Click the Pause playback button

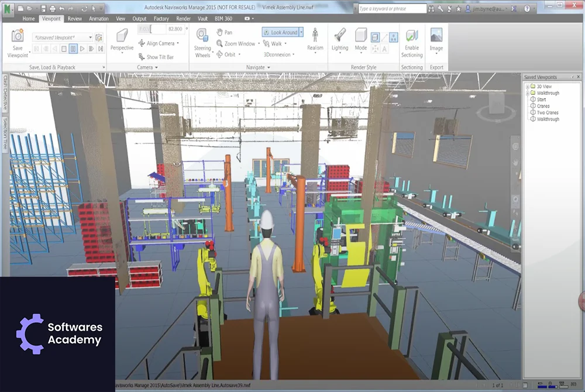pos(73,49)
